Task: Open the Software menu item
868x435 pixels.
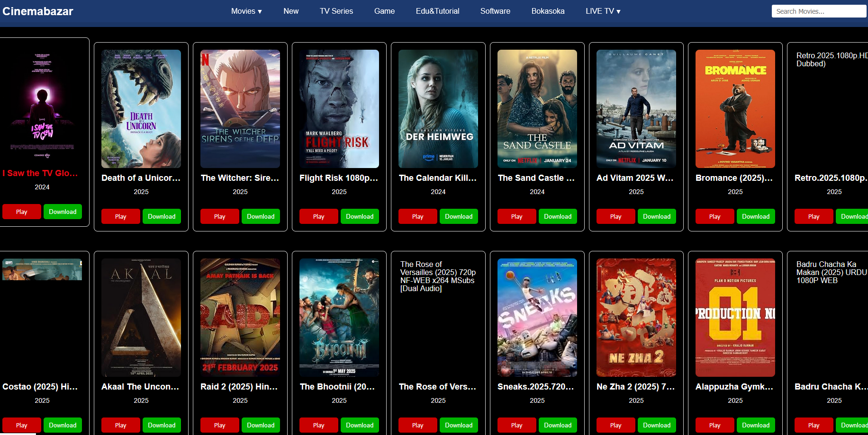Action: (x=495, y=11)
